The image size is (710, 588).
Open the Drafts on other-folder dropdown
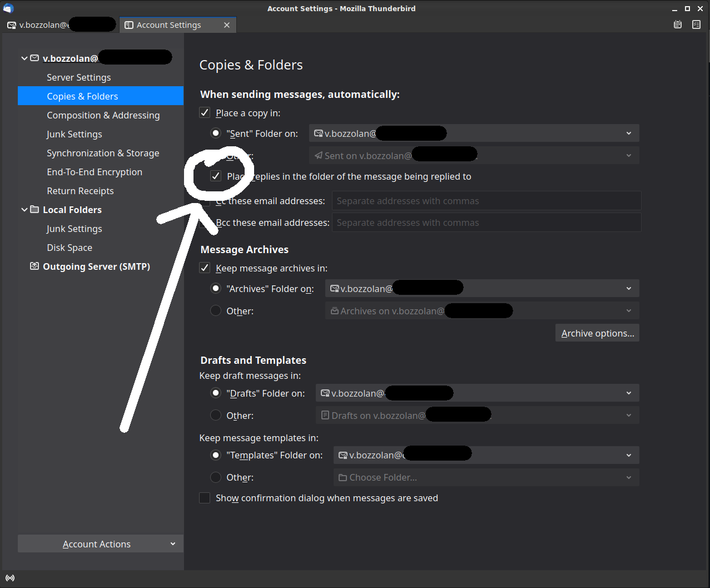pos(478,416)
